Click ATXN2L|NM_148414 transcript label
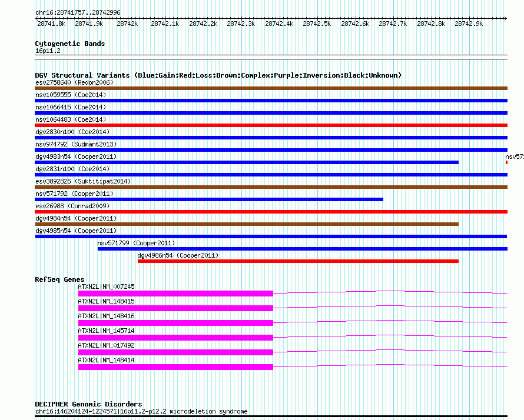Screen dimensions: 524x420 tap(106, 360)
